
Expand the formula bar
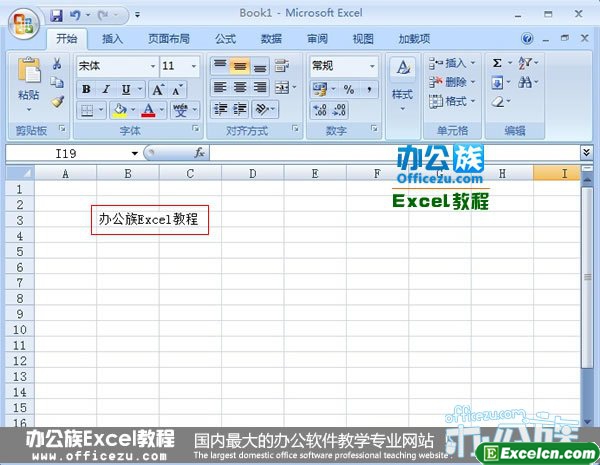pyautogui.click(x=586, y=152)
